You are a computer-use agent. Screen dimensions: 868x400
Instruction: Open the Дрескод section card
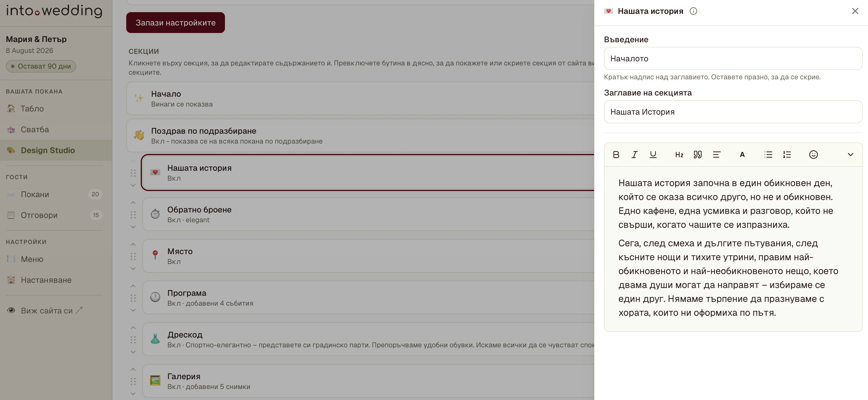[368, 339]
